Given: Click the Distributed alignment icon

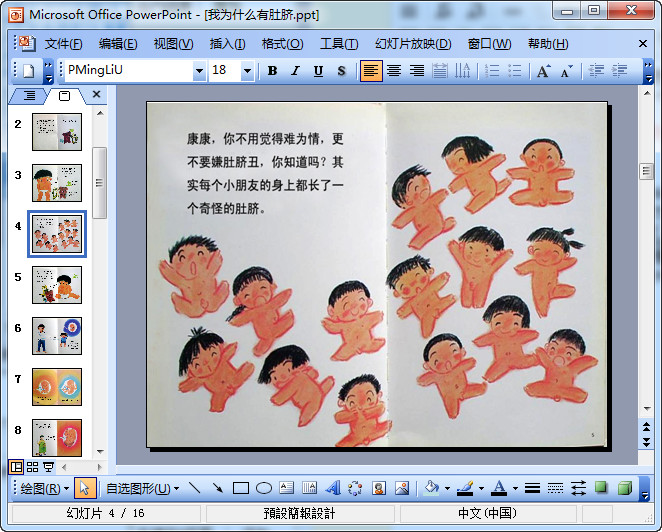Looking at the screenshot, I should tap(440, 71).
